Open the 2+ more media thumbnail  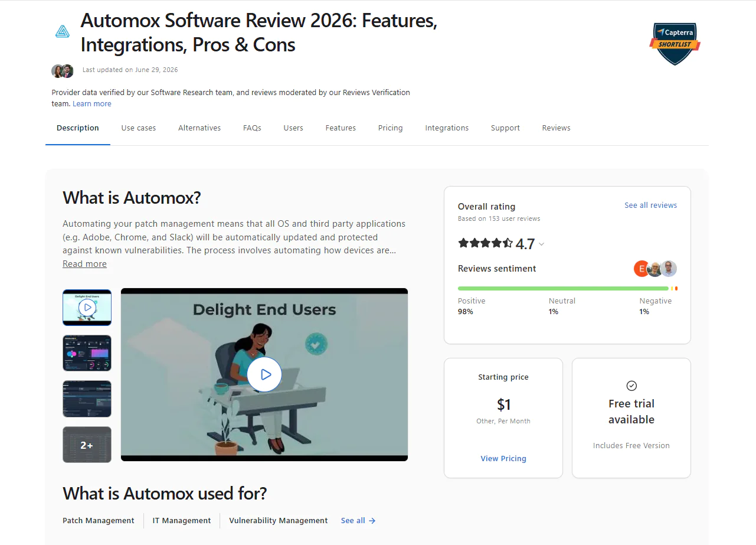point(87,445)
